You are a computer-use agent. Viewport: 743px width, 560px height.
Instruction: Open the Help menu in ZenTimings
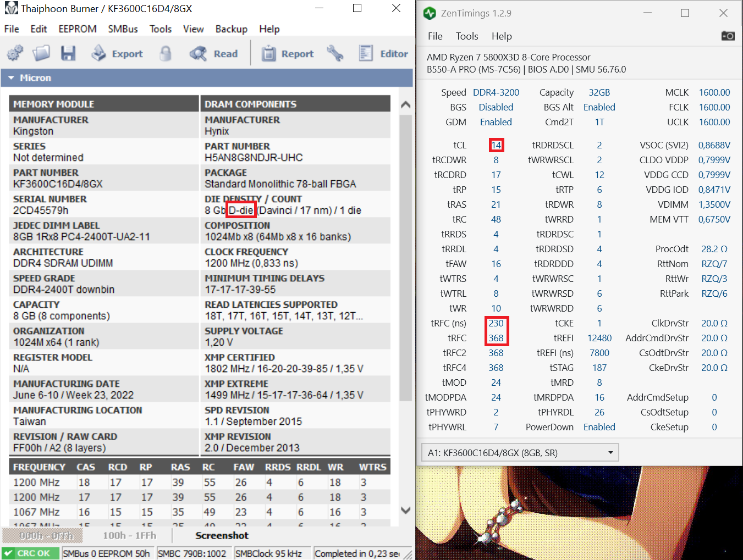502,36
